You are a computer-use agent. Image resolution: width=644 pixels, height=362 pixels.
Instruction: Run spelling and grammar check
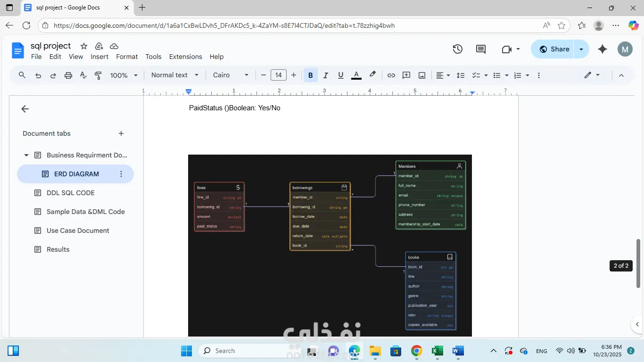tap(83, 75)
